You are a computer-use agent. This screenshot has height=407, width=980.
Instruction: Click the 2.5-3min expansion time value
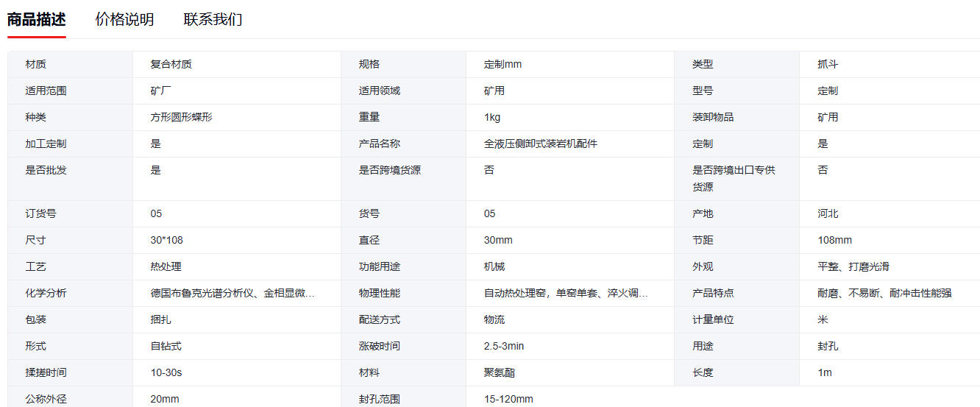[504, 346]
